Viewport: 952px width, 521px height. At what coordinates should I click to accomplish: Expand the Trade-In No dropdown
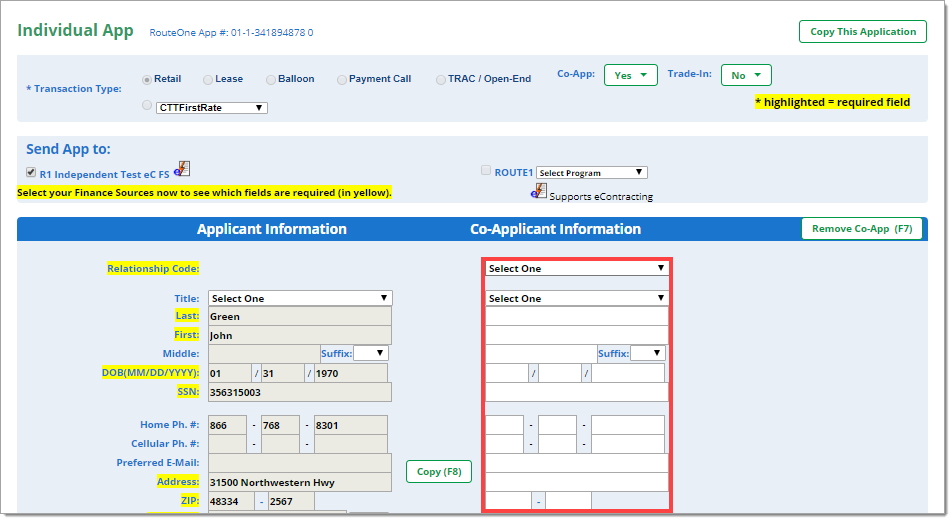[x=745, y=75]
